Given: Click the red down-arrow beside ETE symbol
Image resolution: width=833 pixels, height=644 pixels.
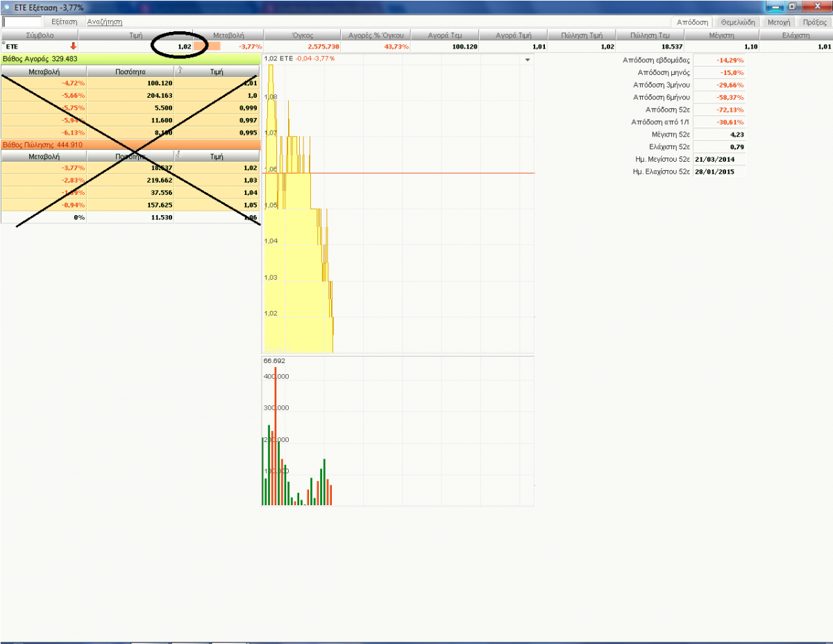Looking at the screenshot, I should coord(73,46).
